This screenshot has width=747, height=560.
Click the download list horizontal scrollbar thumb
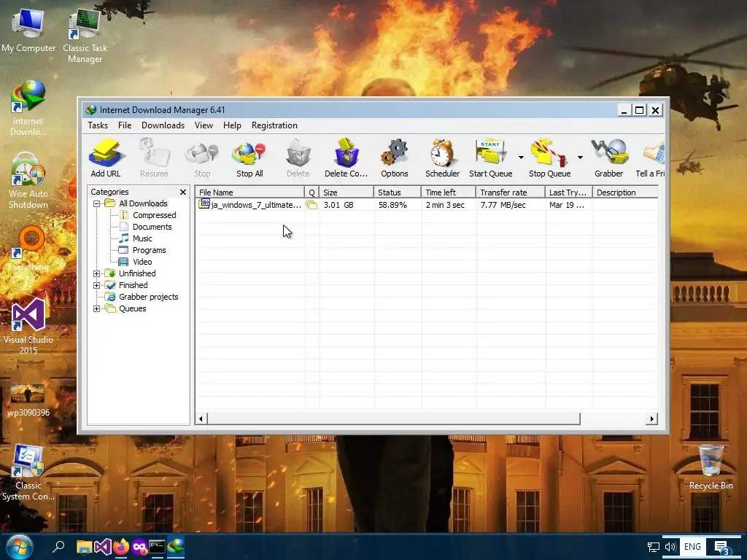(393, 419)
